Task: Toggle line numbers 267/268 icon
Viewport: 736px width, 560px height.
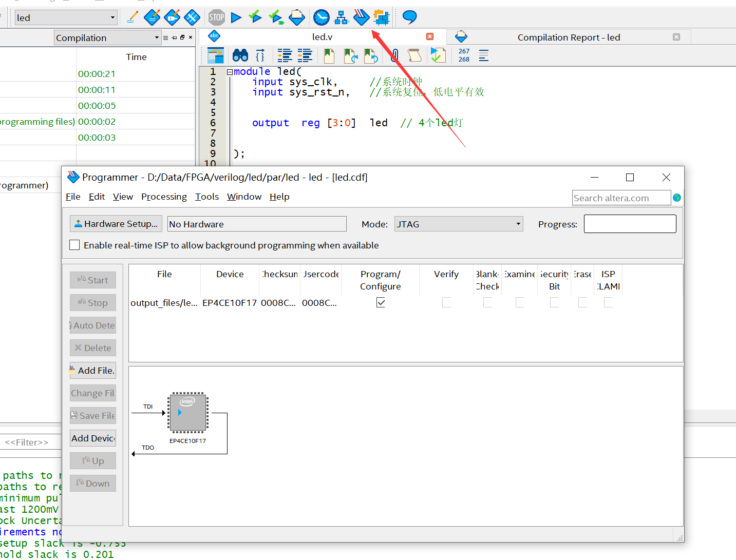Action: (x=464, y=55)
